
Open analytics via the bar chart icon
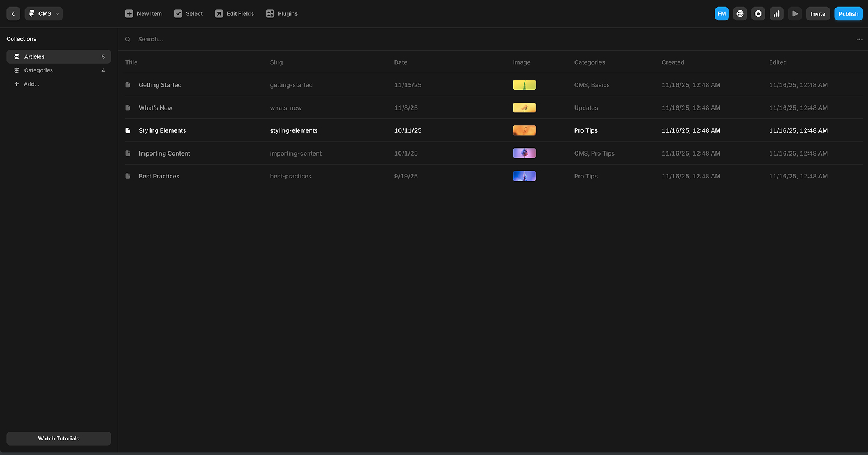(777, 13)
